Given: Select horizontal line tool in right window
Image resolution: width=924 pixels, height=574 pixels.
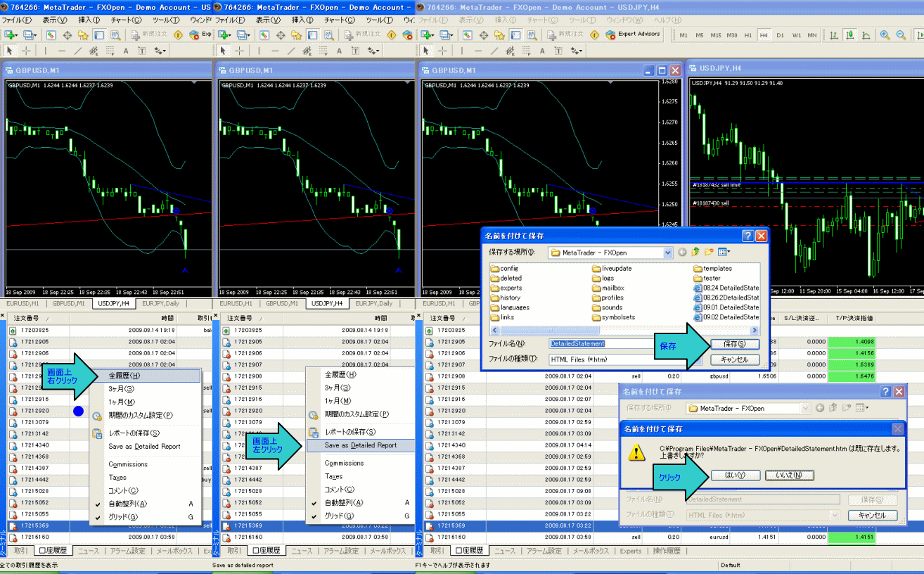Looking at the screenshot, I should pos(478,51).
